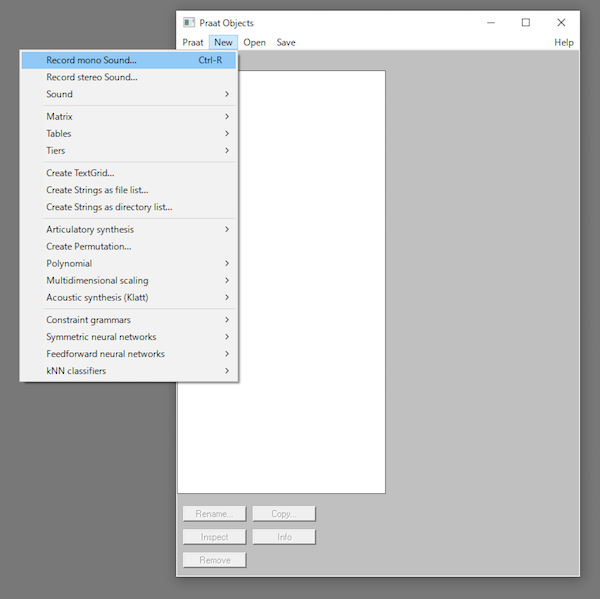The width and height of the screenshot is (600, 599).
Task: Expand the Polynomial submenu
Action: pos(69,264)
